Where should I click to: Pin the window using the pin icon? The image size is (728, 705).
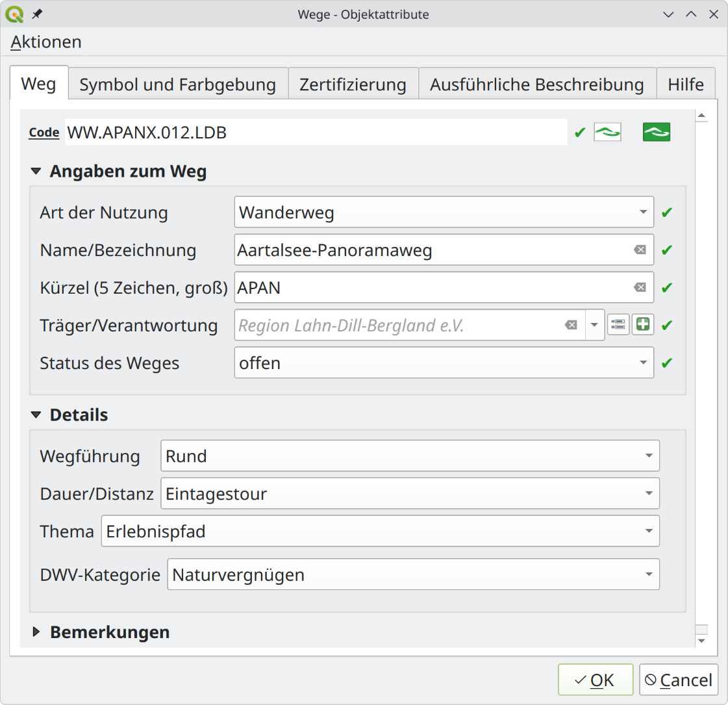coord(37,14)
